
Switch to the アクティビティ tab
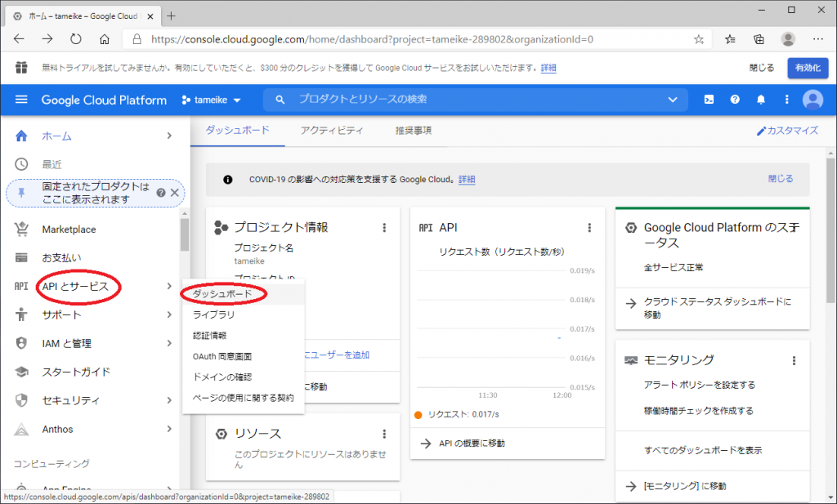tap(331, 131)
